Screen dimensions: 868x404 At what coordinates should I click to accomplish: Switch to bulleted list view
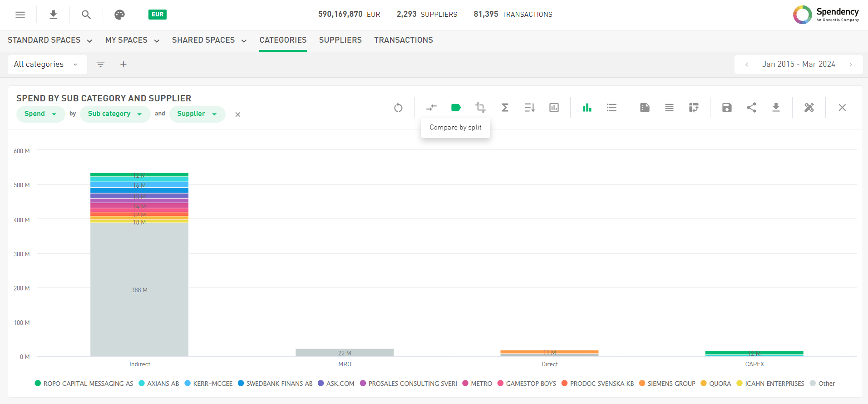point(612,108)
